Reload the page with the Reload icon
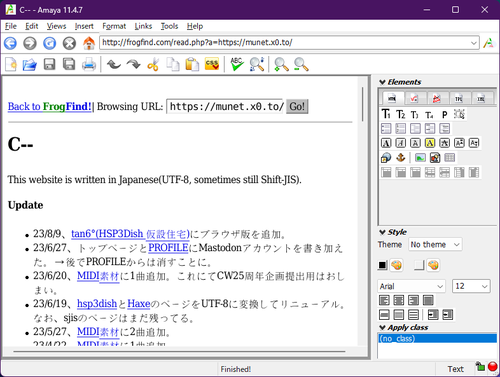The width and height of the screenshot is (500, 377). [x=50, y=43]
